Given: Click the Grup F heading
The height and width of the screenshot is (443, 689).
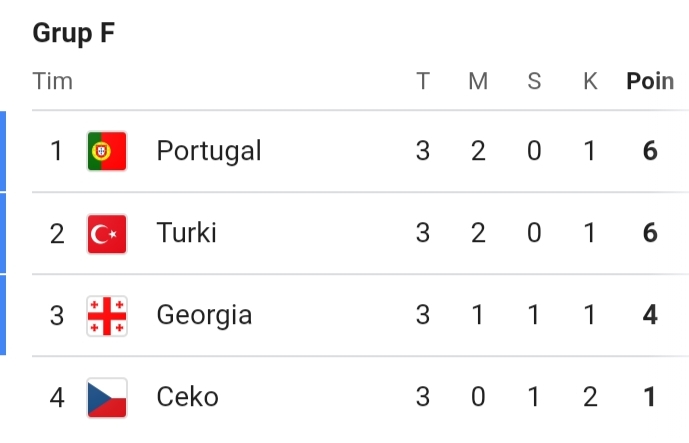Looking at the screenshot, I should coord(74,33).
